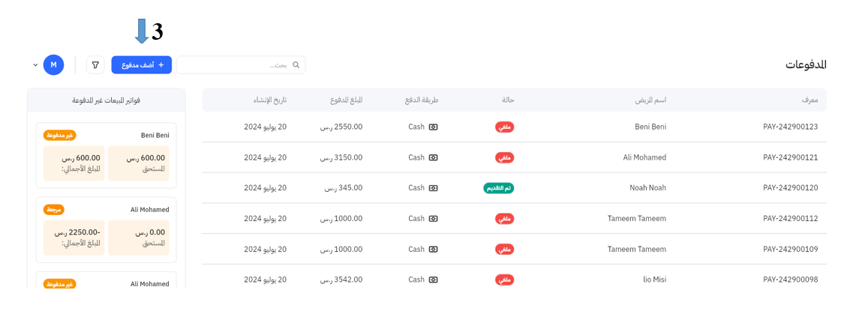Open Beni Beni unpaid invoice card
Image resolution: width=868 pixels, height=329 pixels.
pyautogui.click(x=106, y=156)
